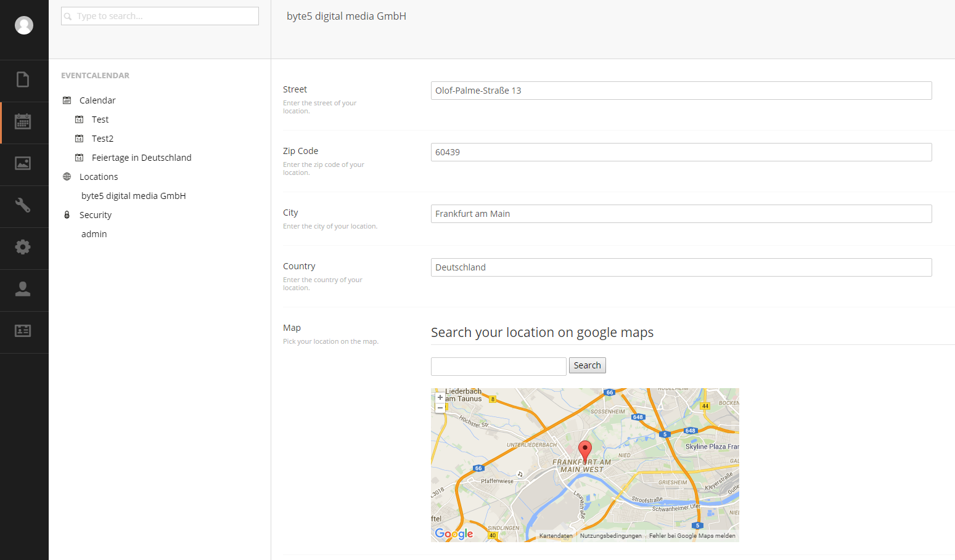This screenshot has height=560, width=955.
Task: Click the magnifier icon in search box
Action: (x=68, y=17)
